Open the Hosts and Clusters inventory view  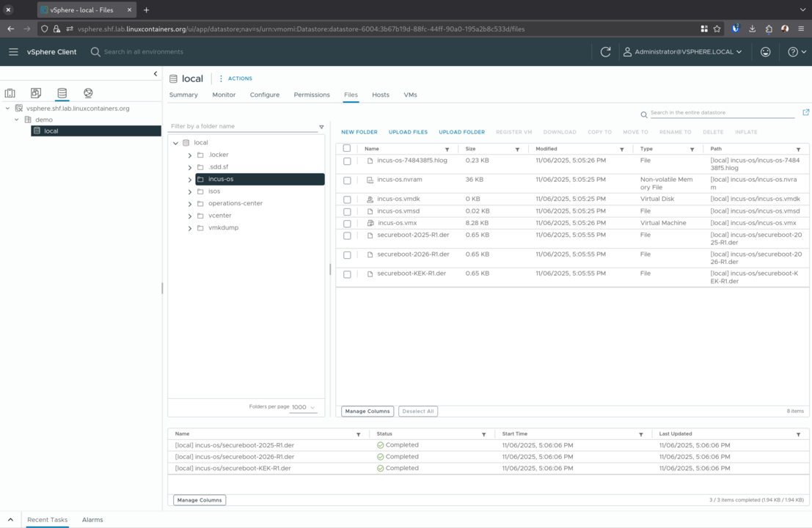point(10,93)
